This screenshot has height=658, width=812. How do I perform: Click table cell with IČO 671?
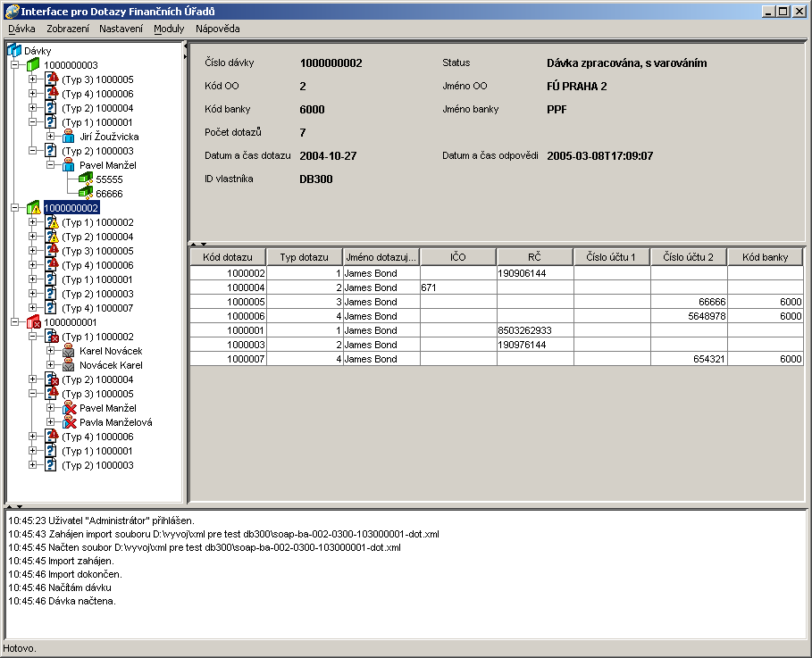coord(458,287)
